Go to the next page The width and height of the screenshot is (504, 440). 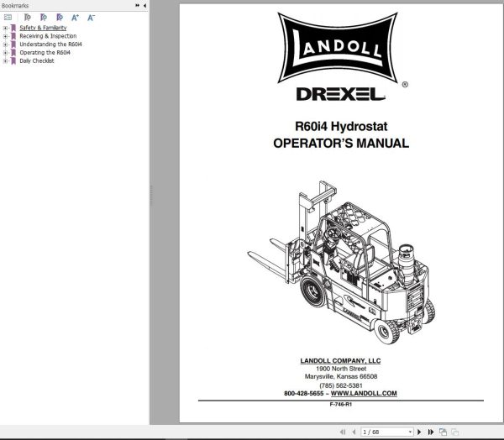pos(419,432)
